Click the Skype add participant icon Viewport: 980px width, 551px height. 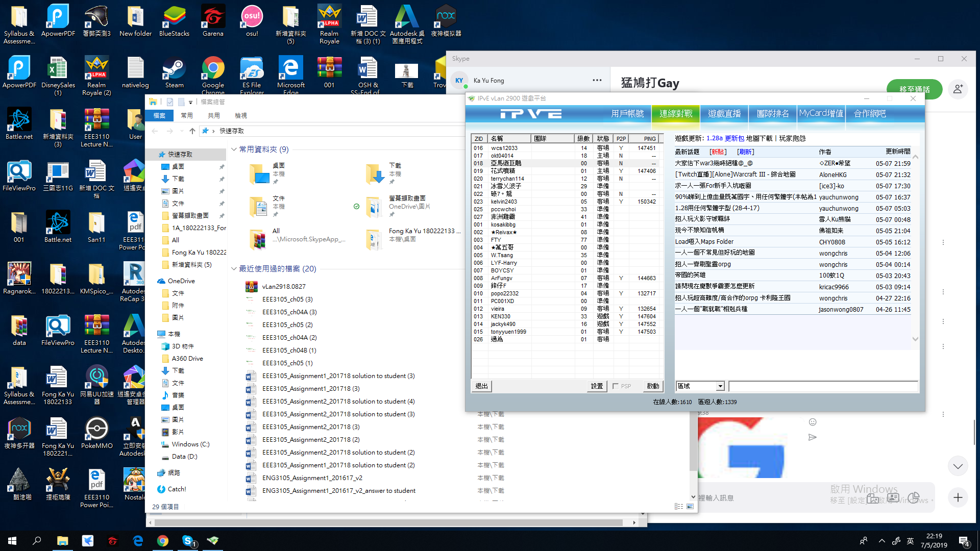click(x=958, y=89)
